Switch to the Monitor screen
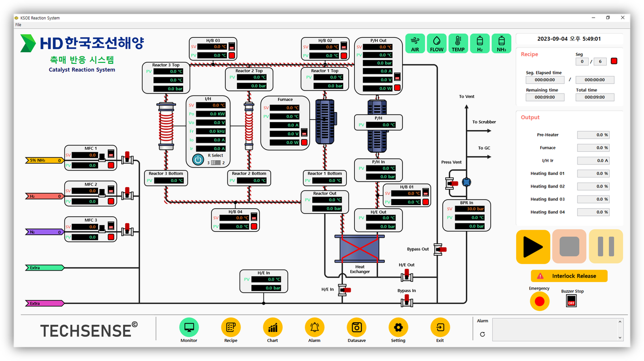Image resolution: width=644 pixels, height=361 pixels. click(x=189, y=328)
